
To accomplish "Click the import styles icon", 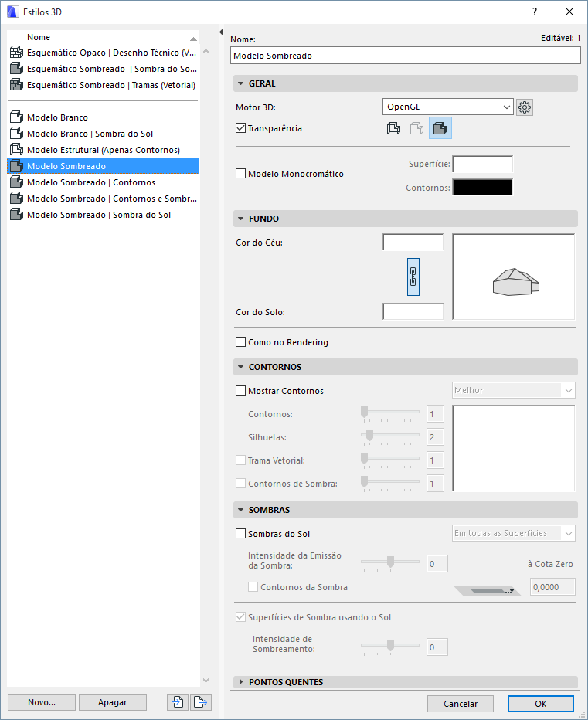I will [x=177, y=702].
